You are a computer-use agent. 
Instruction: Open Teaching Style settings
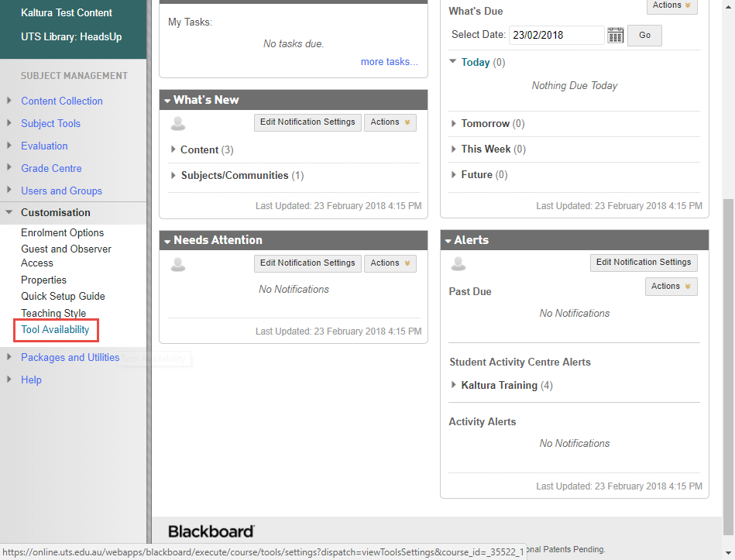[x=53, y=313]
